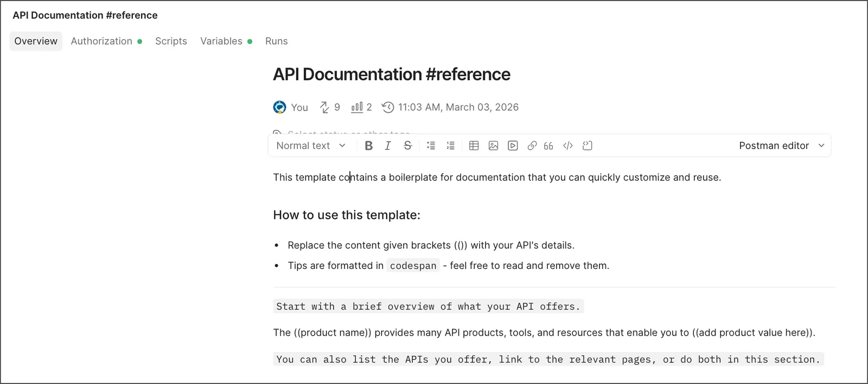This screenshot has width=868, height=384.
Task: Add a hyperlink with link icon
Action: pyautogui.click(x=532, y=146)
